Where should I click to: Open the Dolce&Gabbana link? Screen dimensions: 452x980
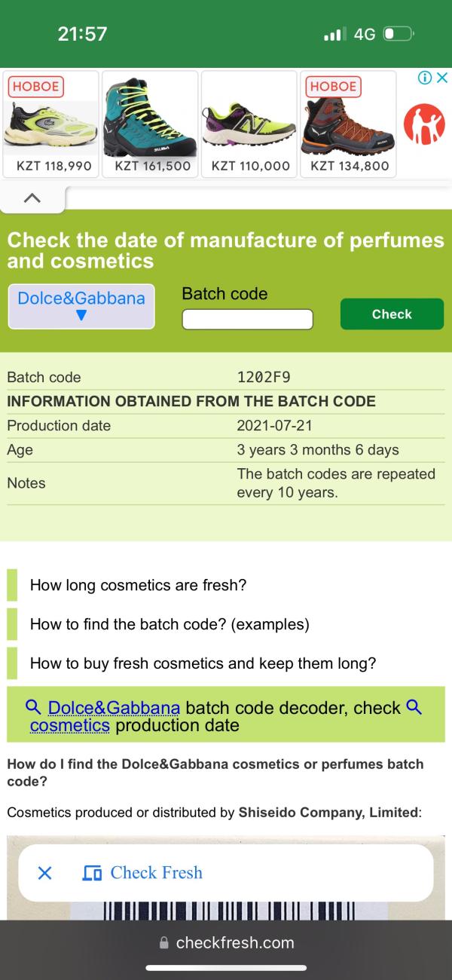tap(114, 708)
